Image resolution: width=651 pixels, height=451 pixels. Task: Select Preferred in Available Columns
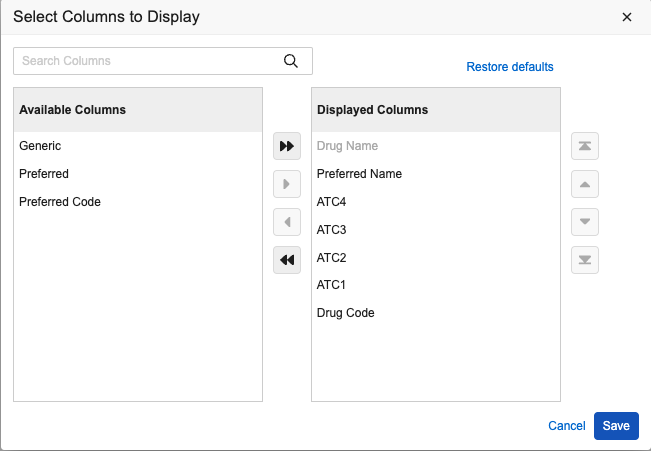[44, 174]
